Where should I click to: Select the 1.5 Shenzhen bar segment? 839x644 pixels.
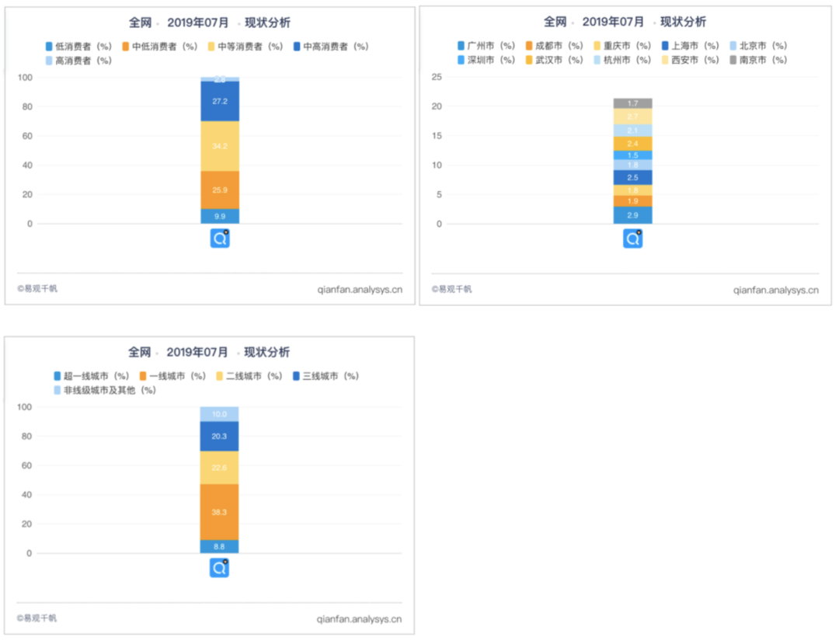(x=633, y=155)
